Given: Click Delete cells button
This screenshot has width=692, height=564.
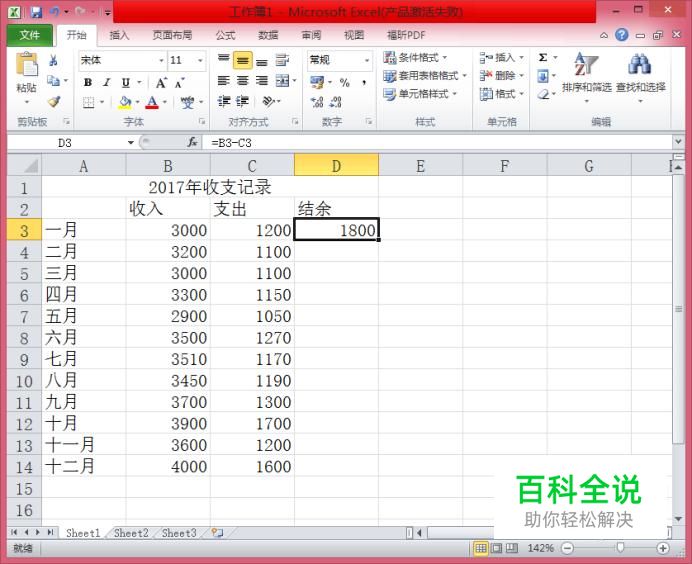Looking at the screenshot, I should pos(501,76).
